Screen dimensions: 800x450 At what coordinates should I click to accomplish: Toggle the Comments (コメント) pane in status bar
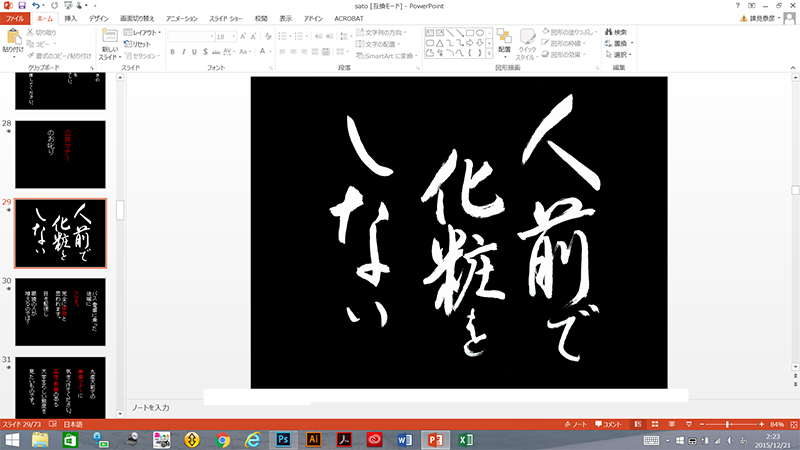click(x=609, y=424)
